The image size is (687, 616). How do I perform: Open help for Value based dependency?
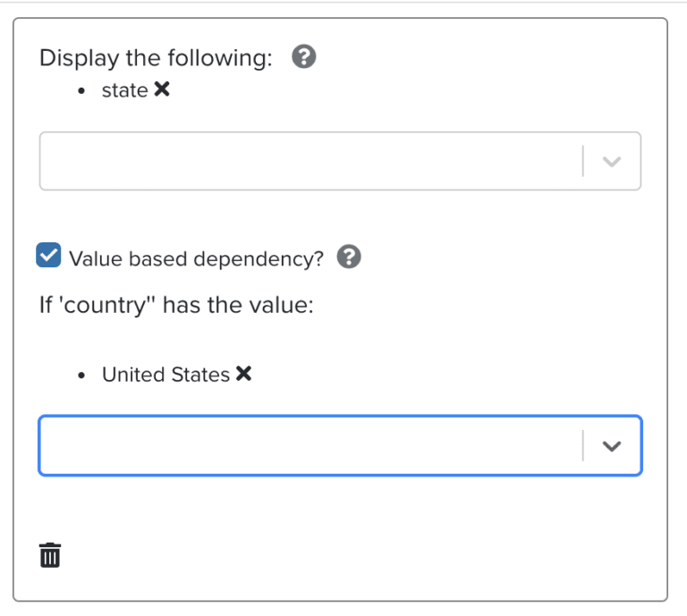[349, 256]
